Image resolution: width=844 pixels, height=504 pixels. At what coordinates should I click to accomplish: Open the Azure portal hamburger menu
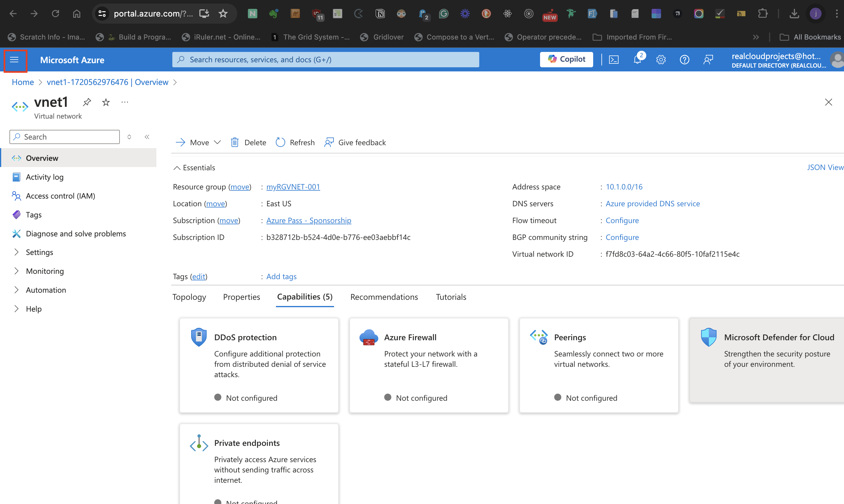click(x=14, y=60)
